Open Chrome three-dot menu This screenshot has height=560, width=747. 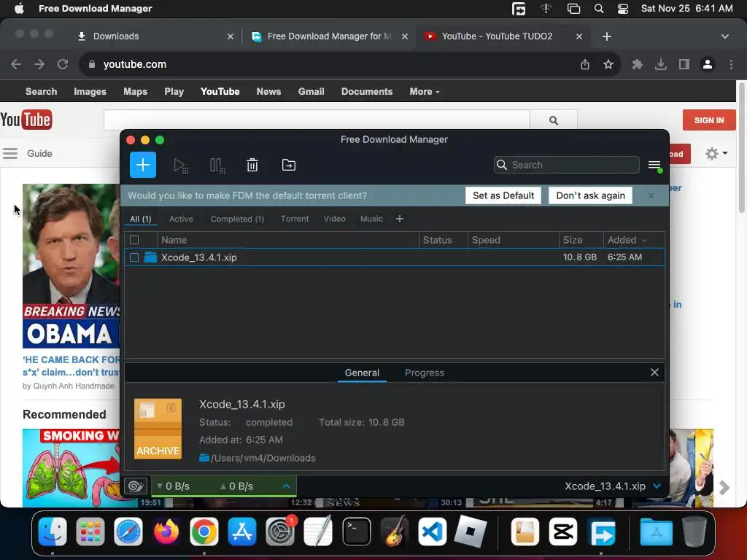(731, 64)
